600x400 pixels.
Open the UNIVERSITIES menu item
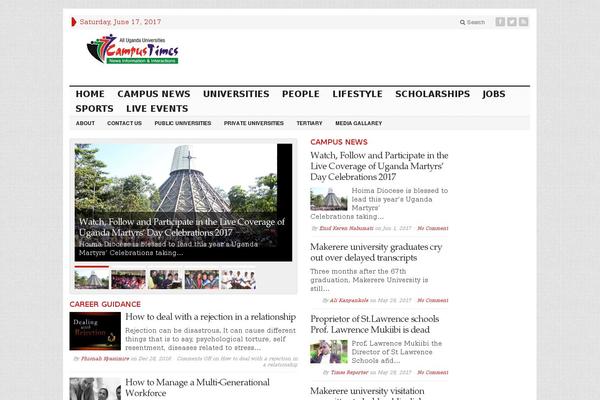coord(236,94)
